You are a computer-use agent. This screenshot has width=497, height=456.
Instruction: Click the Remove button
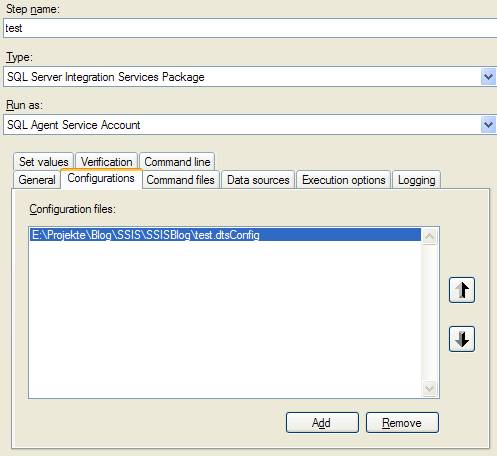coord(402,423)
